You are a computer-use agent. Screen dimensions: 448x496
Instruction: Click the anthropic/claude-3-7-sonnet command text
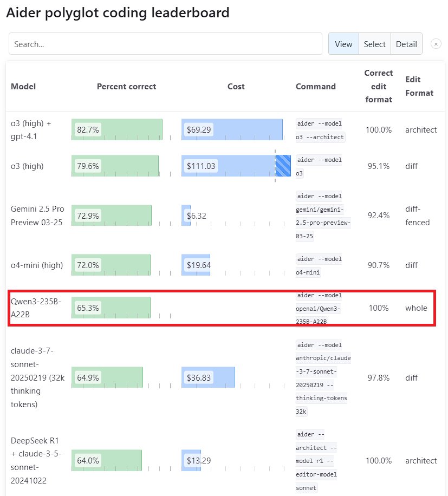point(323,378)
